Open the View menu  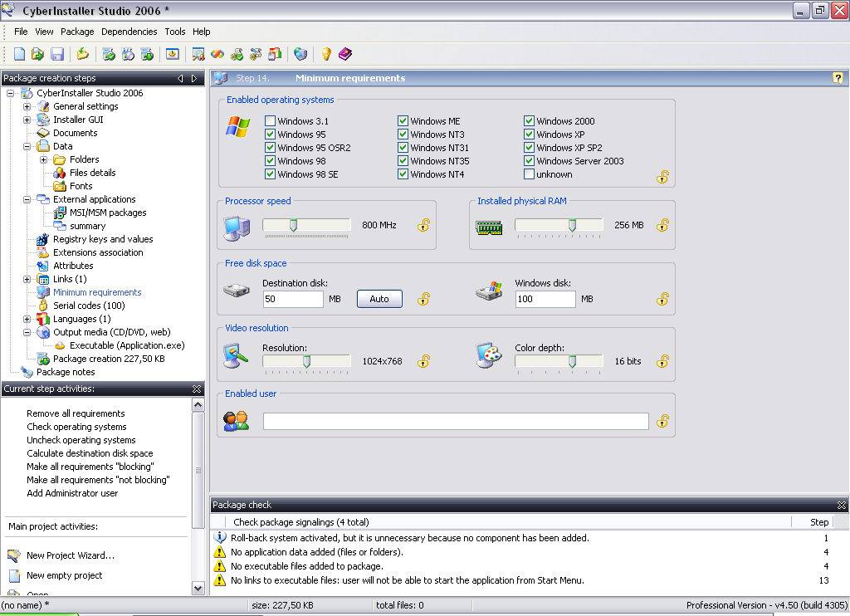(45, 32)
